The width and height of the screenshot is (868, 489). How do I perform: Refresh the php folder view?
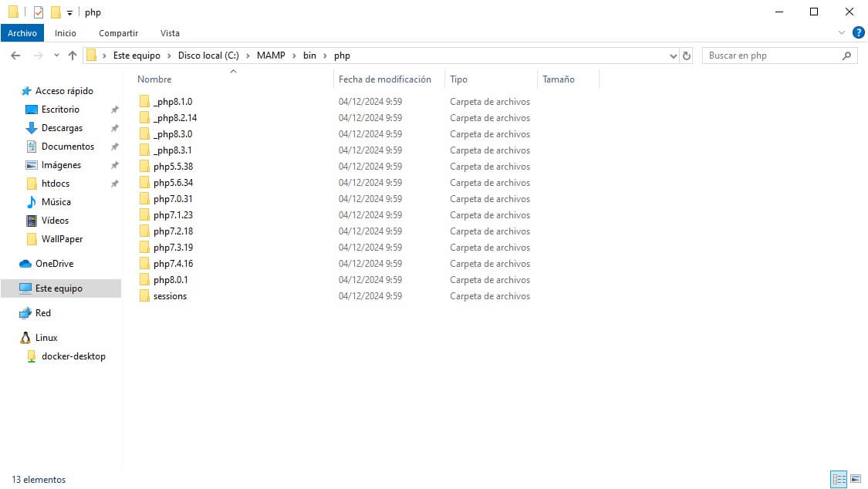click(687, 56)
